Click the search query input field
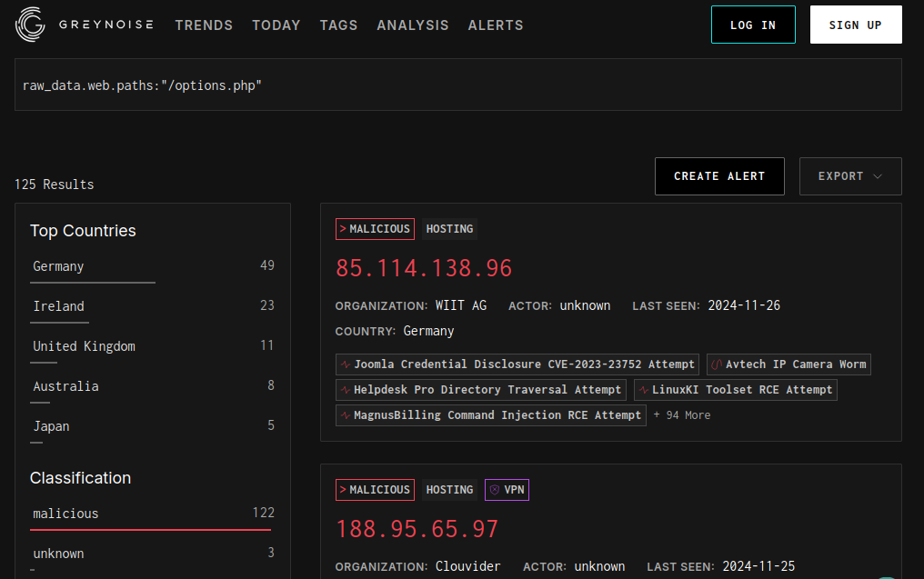 click(x=457, y=85)
